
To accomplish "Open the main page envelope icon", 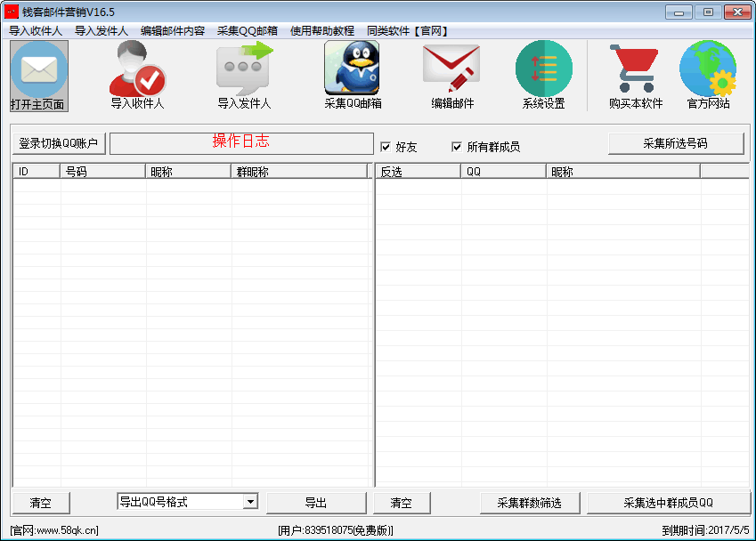I will pos(39,76).
